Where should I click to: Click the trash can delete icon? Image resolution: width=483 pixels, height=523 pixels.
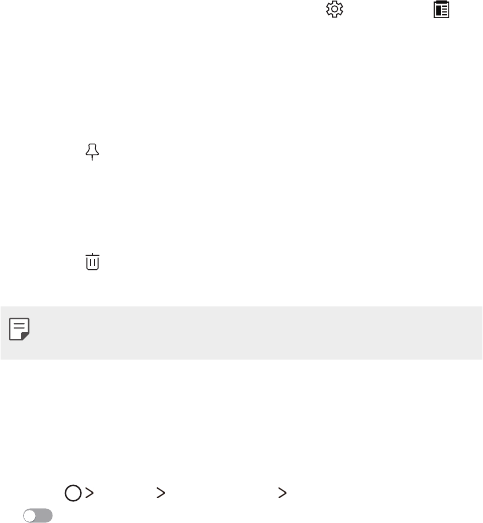tap(92, 262)
